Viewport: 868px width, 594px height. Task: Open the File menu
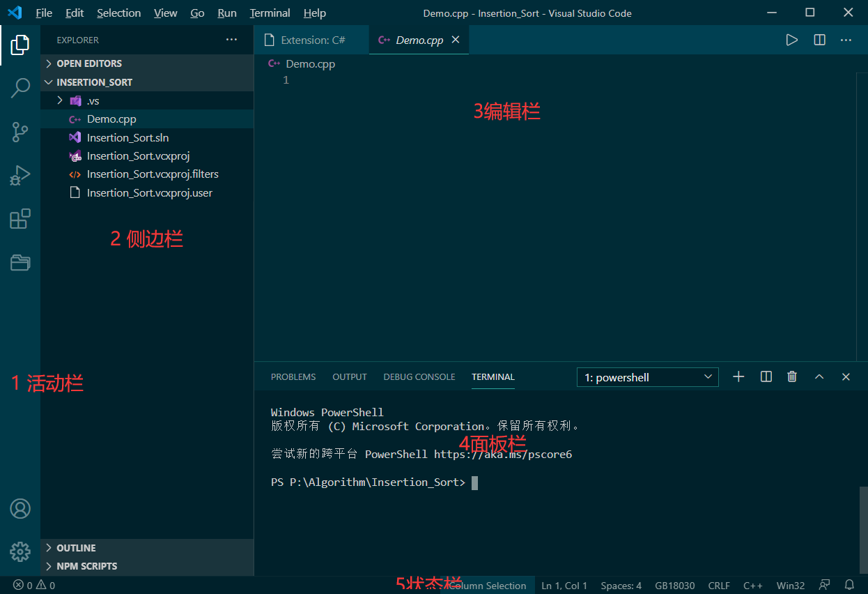pyautogui.click(x=44, y=13)
